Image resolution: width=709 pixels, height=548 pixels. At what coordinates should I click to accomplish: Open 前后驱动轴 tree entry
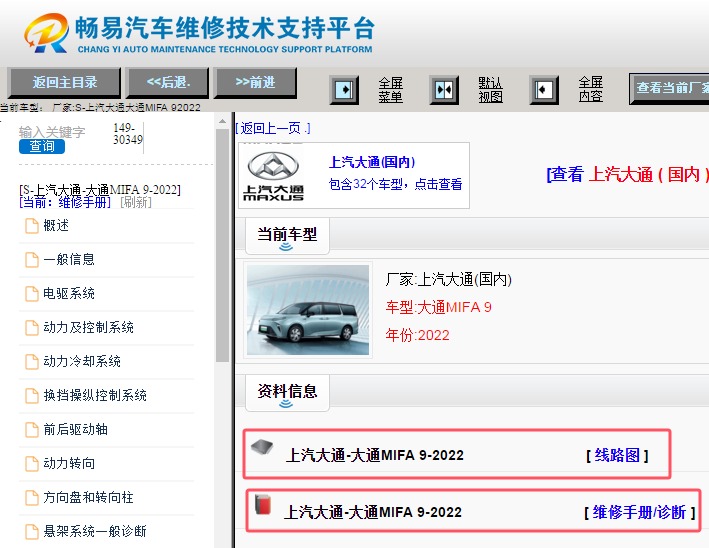tap(76, 429)
